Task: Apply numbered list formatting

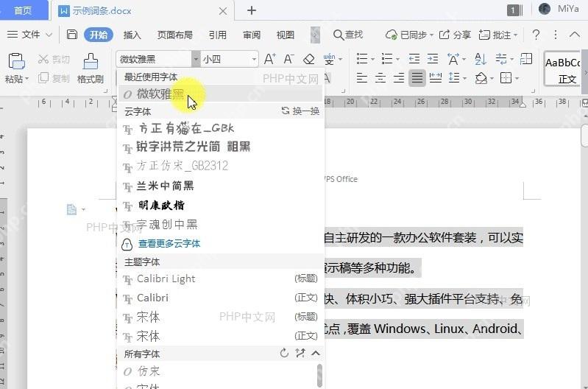Action: point(386,59)
